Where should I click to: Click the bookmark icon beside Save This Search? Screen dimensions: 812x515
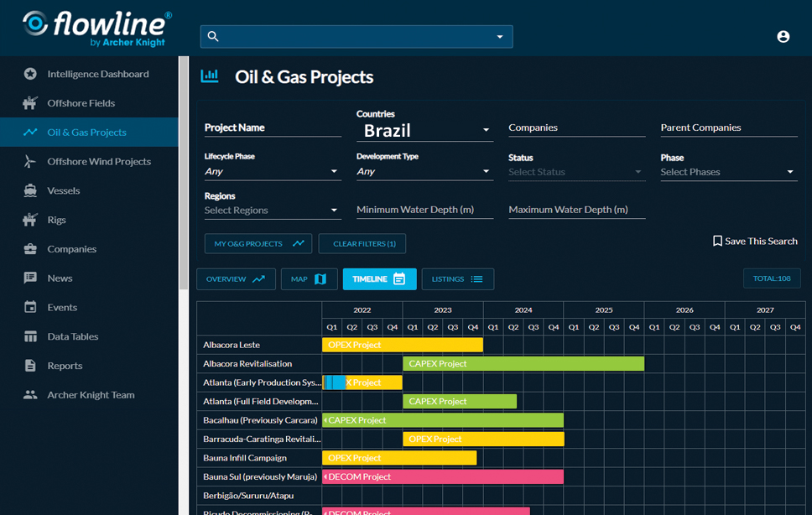pos(717,242)
